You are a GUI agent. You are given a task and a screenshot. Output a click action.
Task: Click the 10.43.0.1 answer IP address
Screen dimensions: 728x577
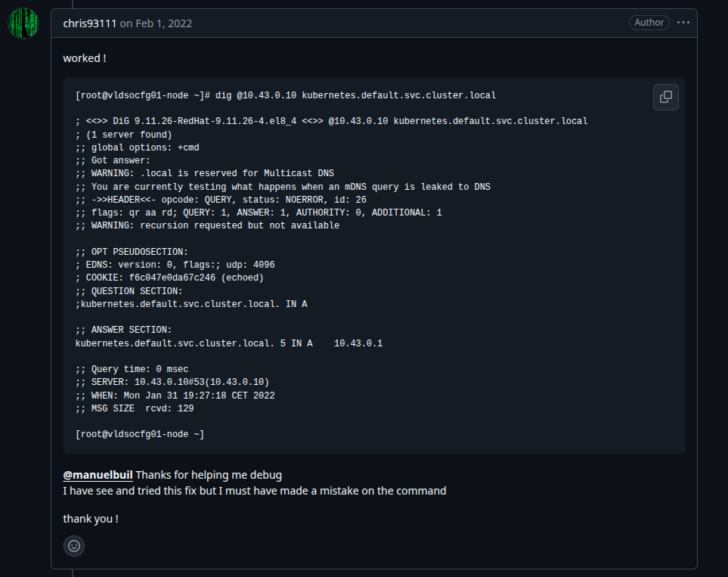click(358, 343)
